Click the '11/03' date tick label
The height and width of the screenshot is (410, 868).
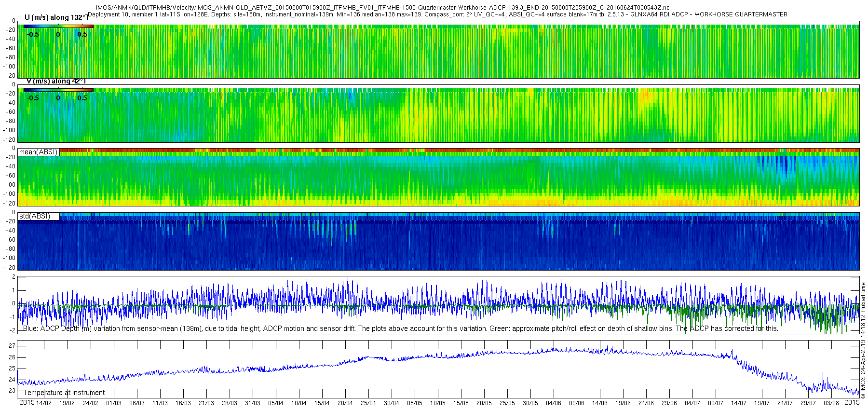(x=160, y=403)
